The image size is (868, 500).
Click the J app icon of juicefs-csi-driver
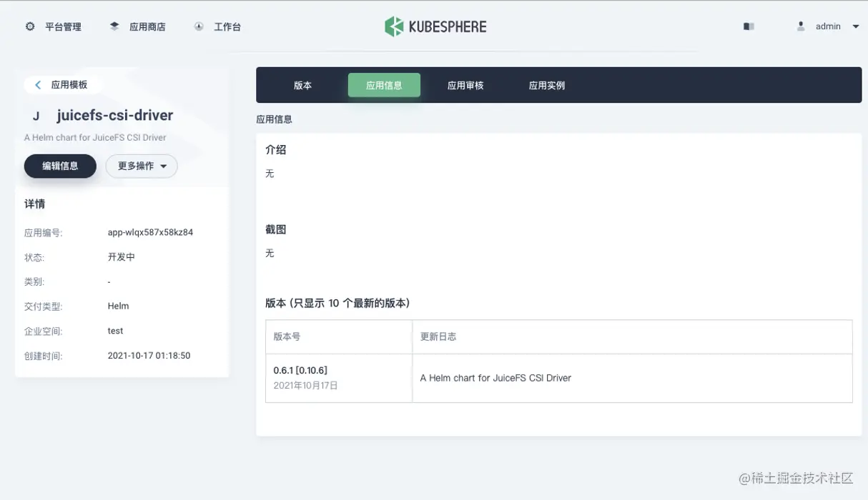pos(36,116)
